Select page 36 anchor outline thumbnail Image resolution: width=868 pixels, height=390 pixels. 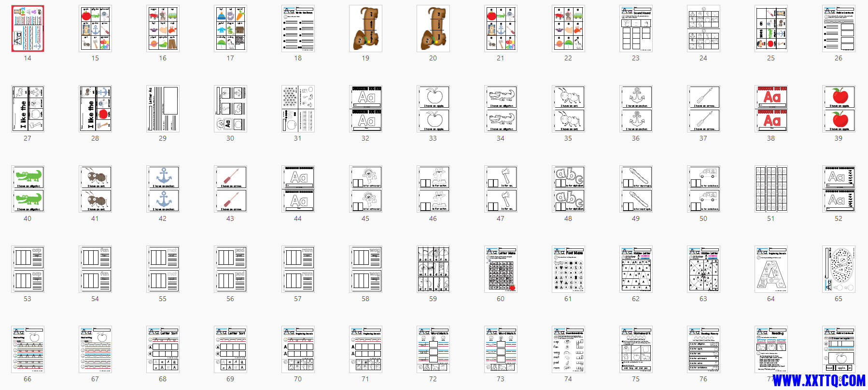point(636,109)
